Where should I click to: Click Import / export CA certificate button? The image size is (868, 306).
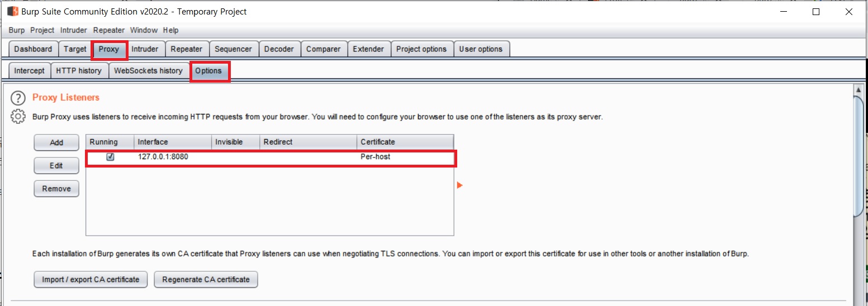point(91,279)
